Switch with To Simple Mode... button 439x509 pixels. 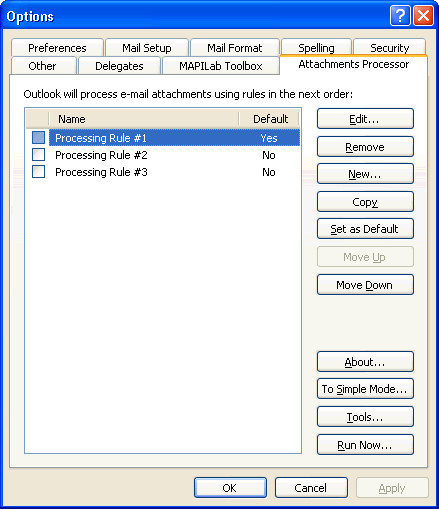(365, 389)
